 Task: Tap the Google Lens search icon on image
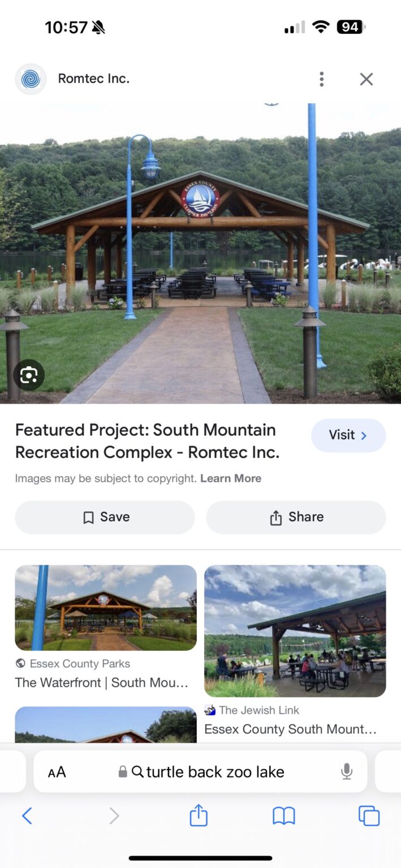[29, 375]
